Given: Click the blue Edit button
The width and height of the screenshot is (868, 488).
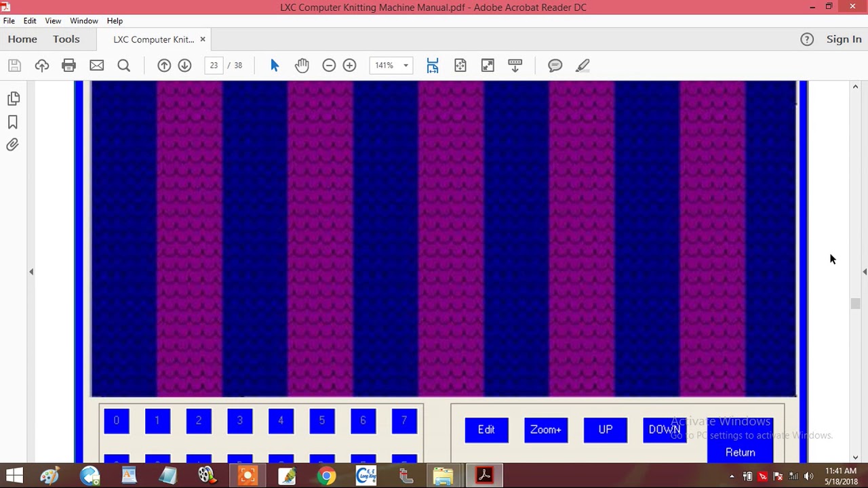Looking at the screenshot, I should [486, 430].
